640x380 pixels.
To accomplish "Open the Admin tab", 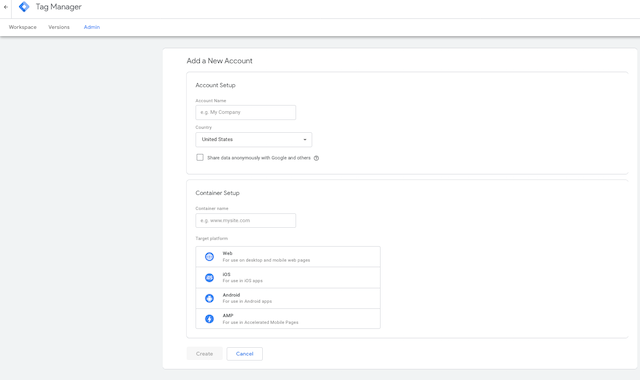I will pos(92,27).
